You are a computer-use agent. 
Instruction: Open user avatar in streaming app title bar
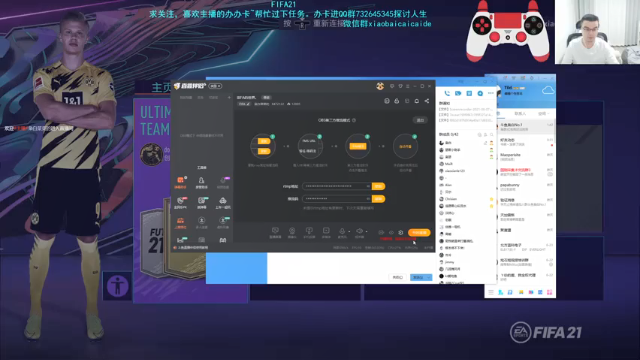[x=380, y=86]
